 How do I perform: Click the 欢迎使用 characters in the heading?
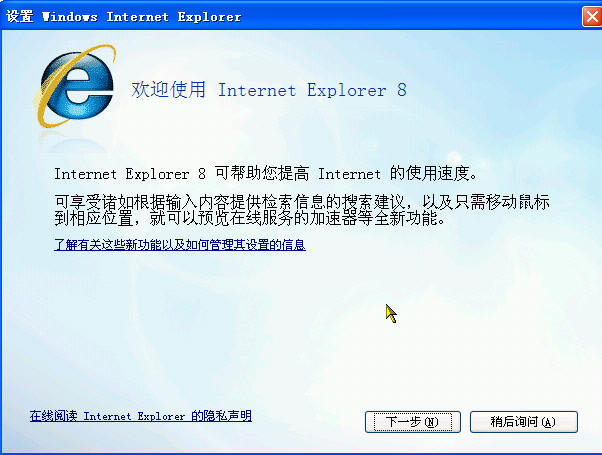click(x=168, y=90)
